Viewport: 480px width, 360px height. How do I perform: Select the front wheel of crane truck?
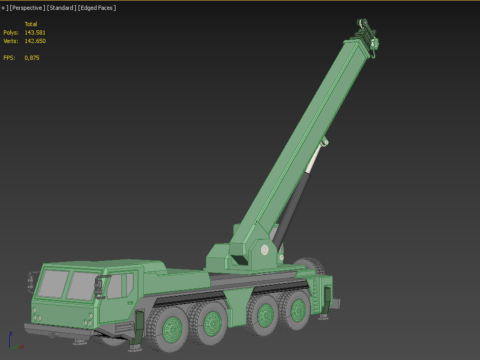click(x=168, y=329)
